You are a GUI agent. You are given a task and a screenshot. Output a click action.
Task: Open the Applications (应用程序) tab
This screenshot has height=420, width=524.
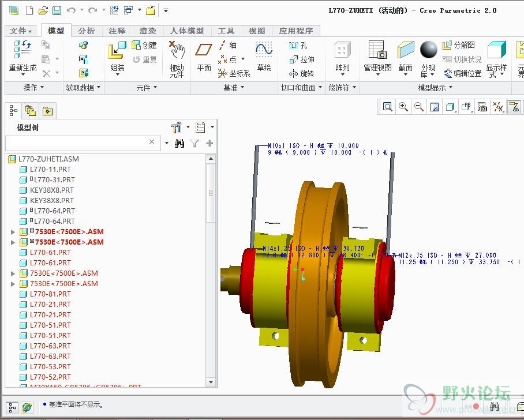296,31
